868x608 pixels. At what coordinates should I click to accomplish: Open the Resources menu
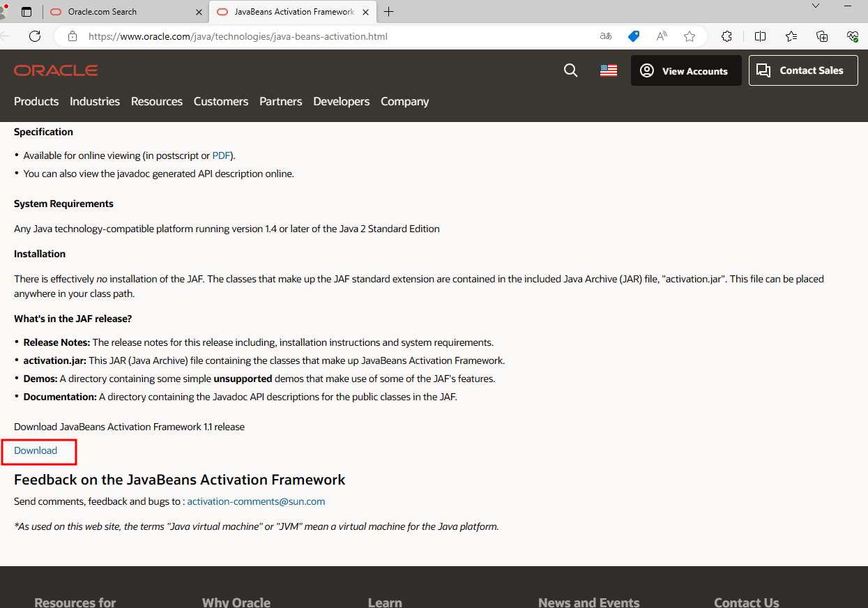click(157, 102)
